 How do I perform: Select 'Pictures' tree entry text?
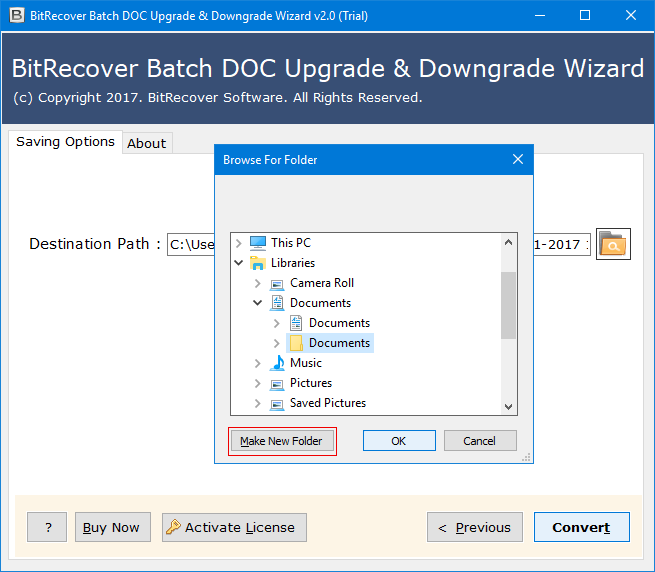coord(311,383)
